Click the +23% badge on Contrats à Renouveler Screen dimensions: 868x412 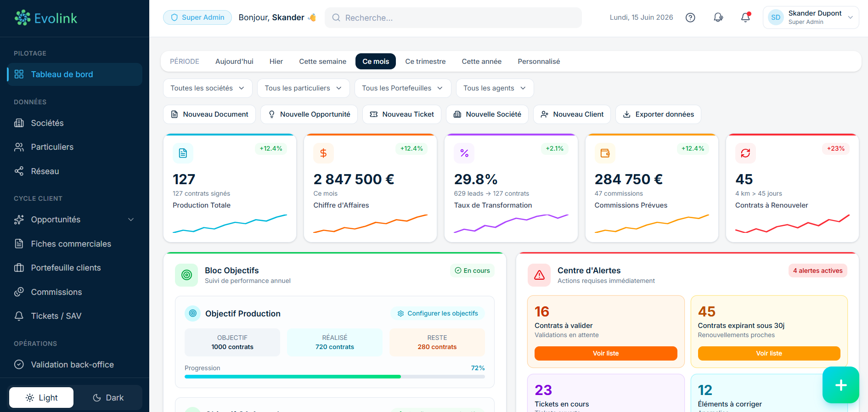(836, 148)
